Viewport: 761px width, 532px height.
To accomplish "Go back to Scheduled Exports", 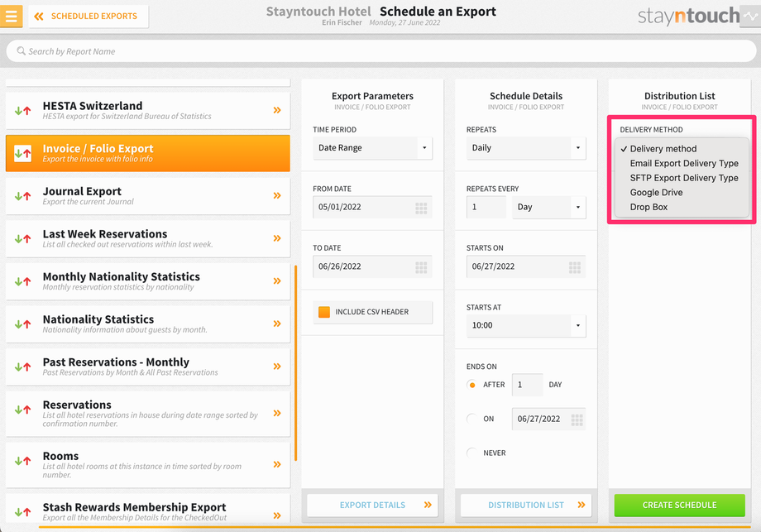I will click(x=89, y=17).
